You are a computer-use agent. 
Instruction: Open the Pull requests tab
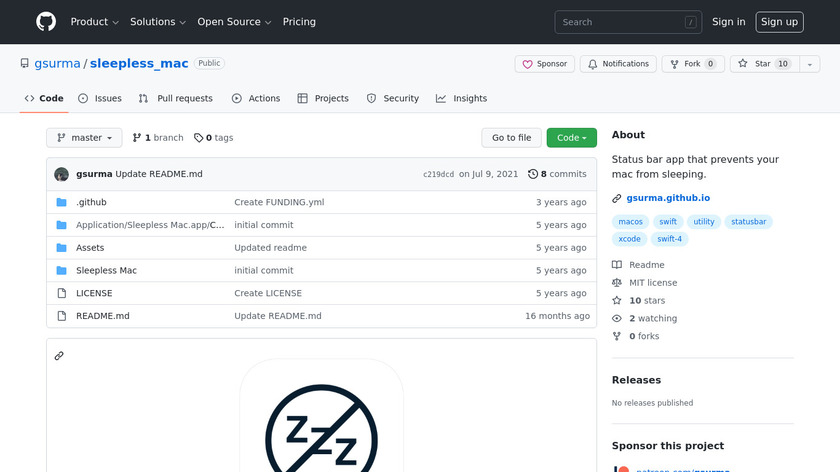click(x=176, y=98)
